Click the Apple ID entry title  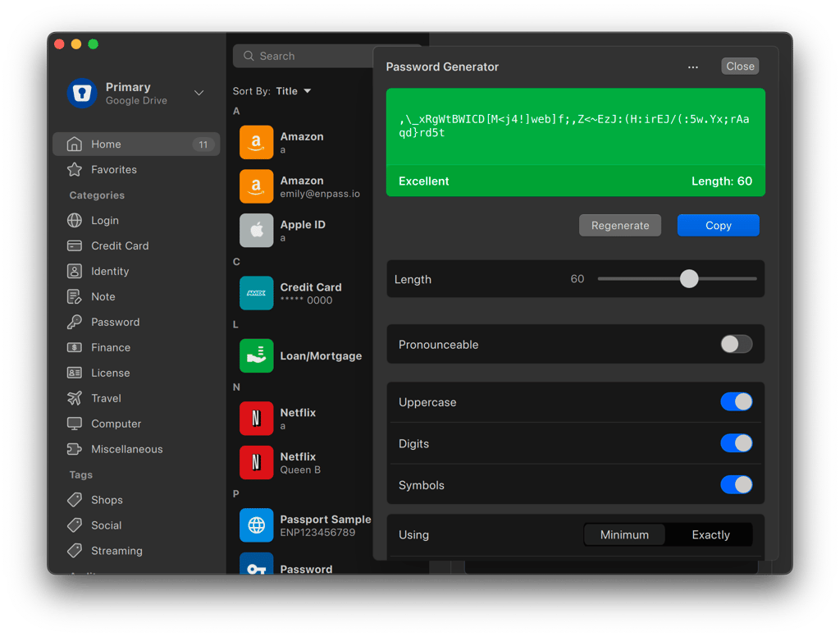[x=303, y=225]
